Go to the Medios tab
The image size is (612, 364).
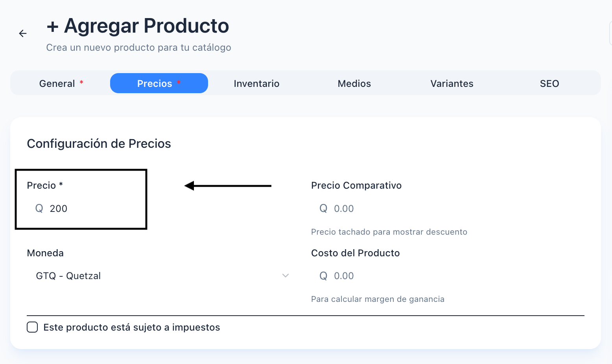[x=354, y=83]
